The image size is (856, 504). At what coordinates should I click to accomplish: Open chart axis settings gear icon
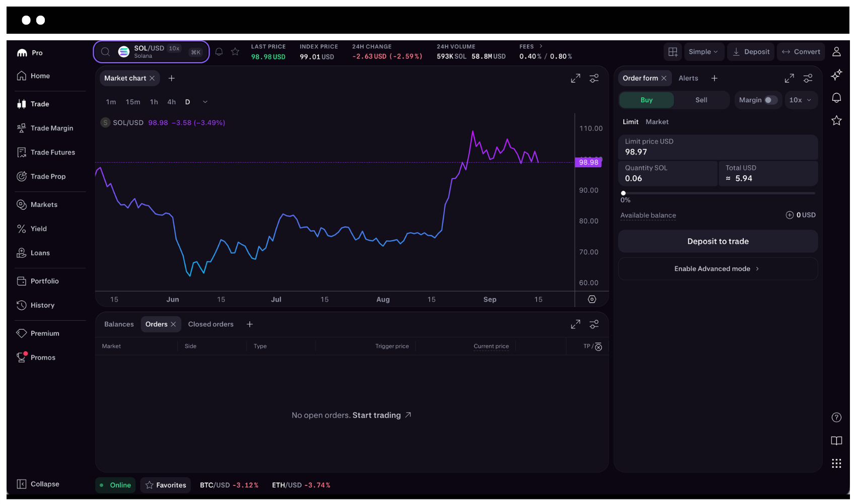[592, 300]
